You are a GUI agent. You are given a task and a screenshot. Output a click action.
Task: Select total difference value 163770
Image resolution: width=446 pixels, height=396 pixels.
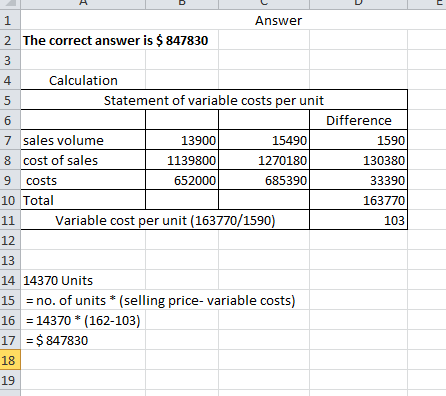click(358, 200)
